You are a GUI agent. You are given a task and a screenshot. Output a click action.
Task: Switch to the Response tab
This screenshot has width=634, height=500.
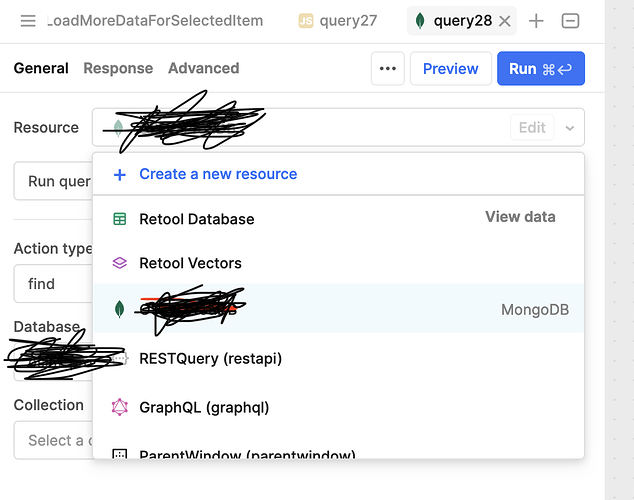tap(118, 68)
